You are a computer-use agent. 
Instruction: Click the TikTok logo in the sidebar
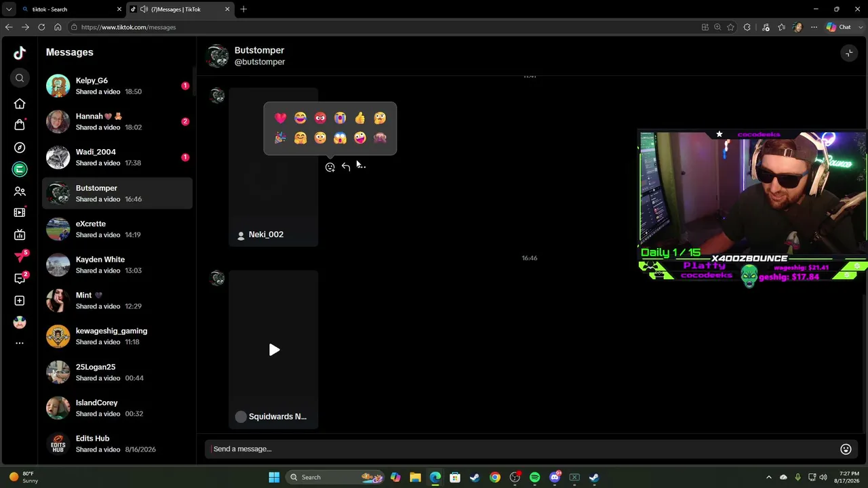[x=20, y=53]
